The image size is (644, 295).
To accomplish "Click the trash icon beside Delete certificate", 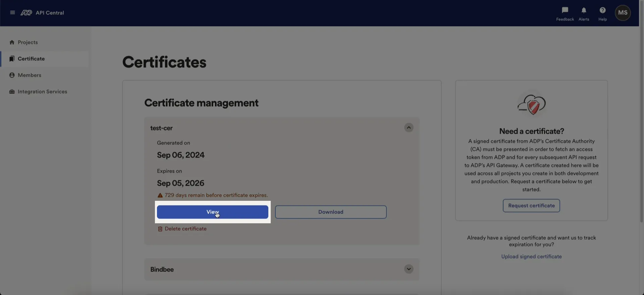I will [x=160, y=229].
